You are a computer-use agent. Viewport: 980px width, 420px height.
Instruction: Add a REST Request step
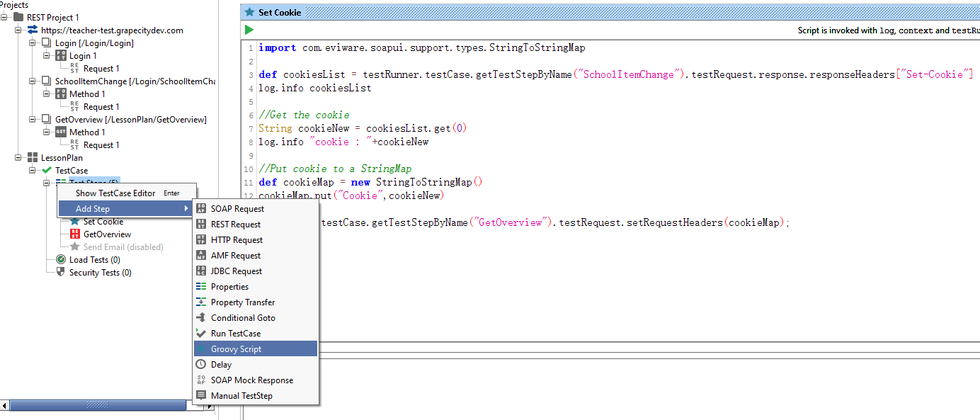(256, 225)
